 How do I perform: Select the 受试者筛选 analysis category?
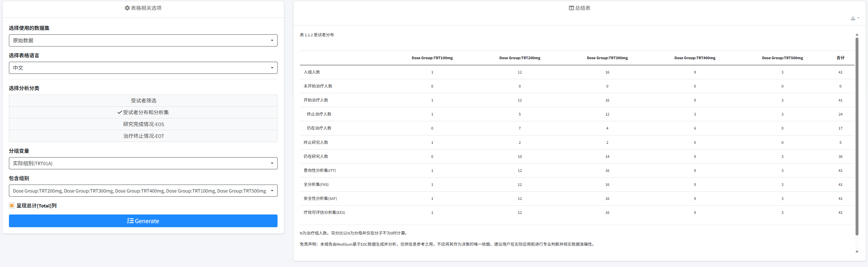(143, 101)
